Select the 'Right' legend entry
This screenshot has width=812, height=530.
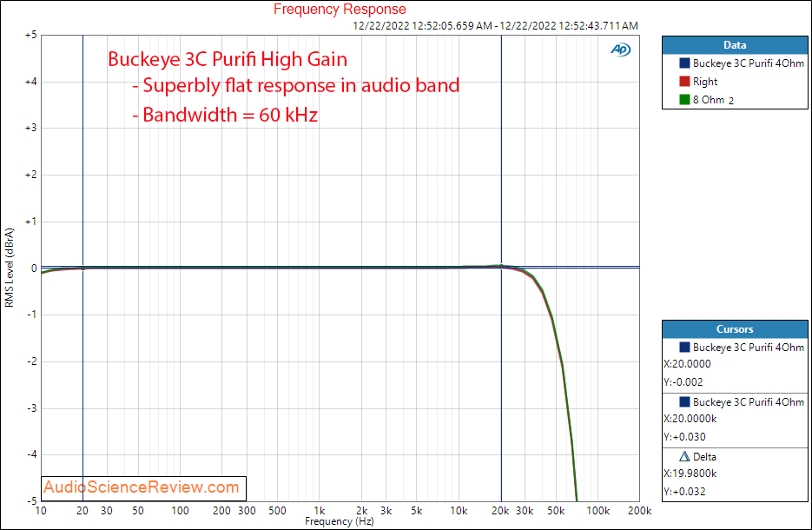pos(705,82)
